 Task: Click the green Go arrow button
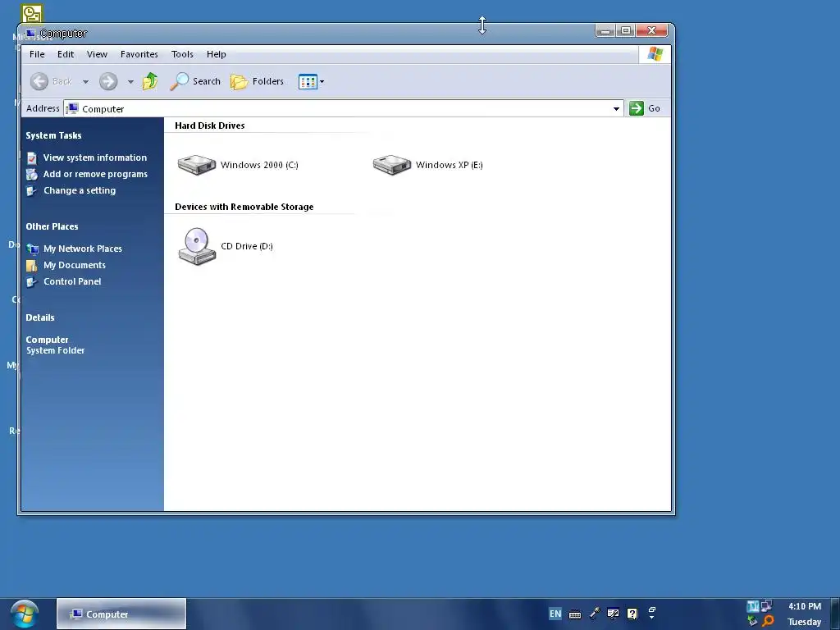[637, 108]
